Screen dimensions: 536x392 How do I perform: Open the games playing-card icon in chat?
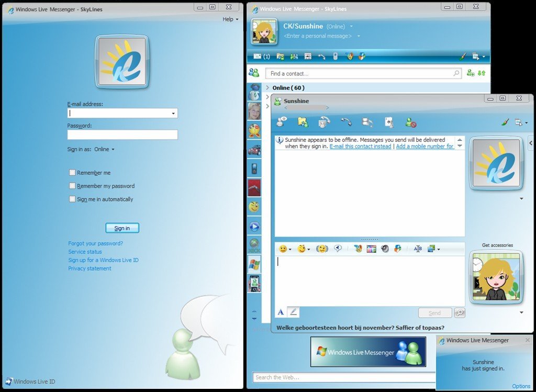pos(389,122)
